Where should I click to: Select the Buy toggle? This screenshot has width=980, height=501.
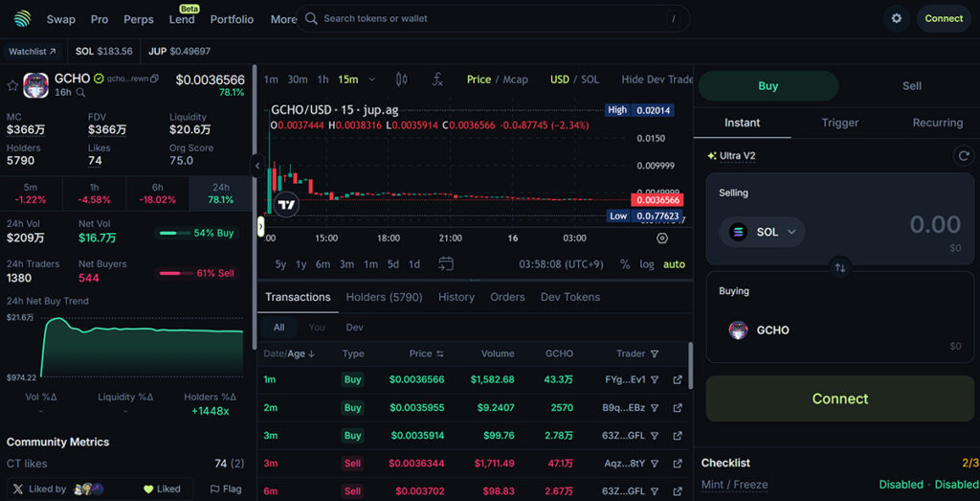point(768,86)
